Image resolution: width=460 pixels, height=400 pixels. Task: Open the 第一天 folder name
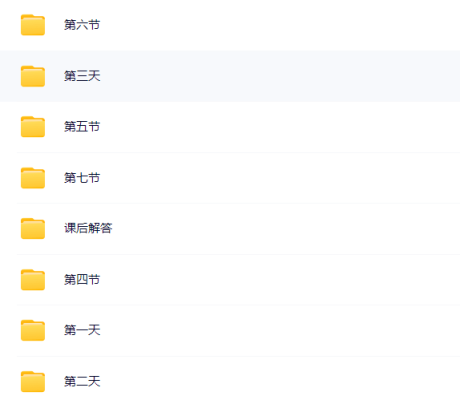pyautogui.click(x=82, y=330)
